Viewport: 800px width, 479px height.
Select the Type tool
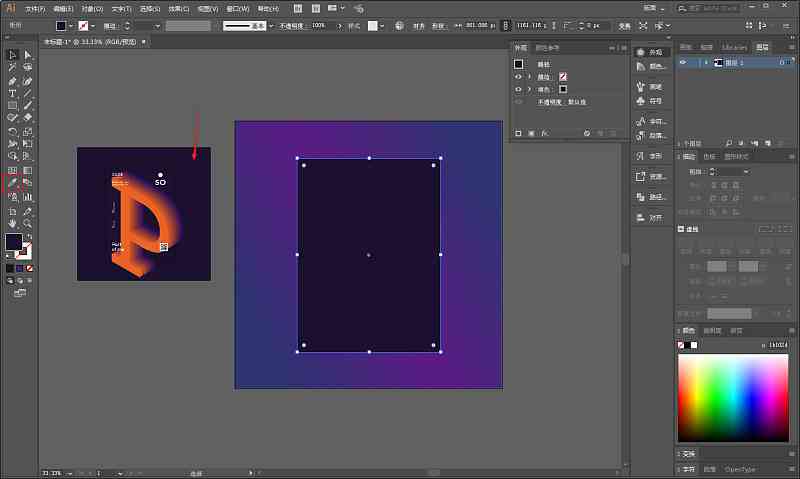click(12, 93)
